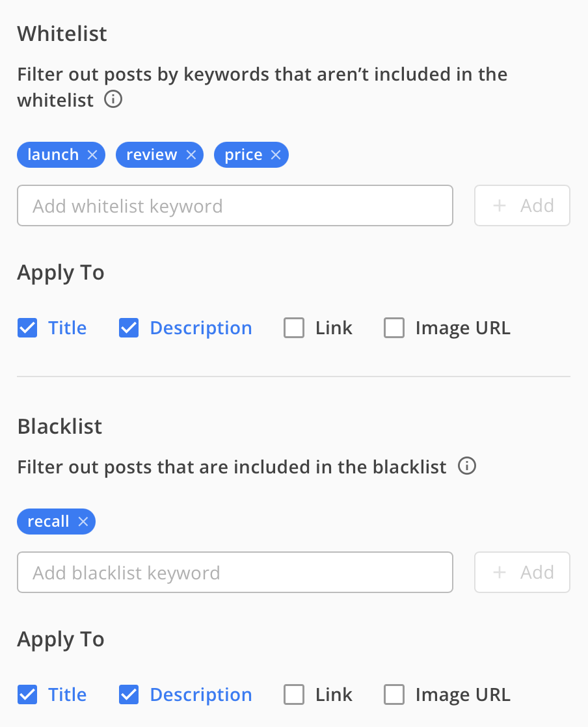Open the whitelist info tooltip icon

pos(113,99)
